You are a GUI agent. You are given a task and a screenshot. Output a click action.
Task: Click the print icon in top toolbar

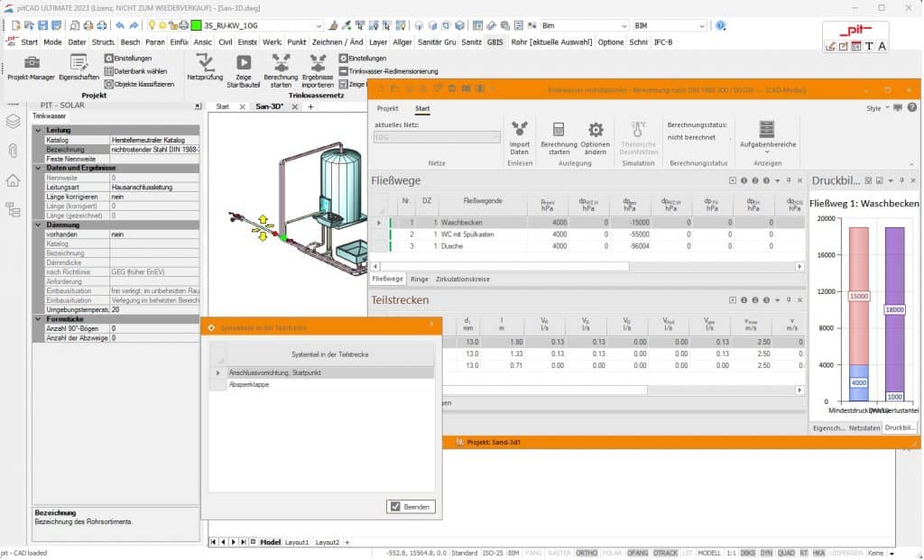(88, 25)
